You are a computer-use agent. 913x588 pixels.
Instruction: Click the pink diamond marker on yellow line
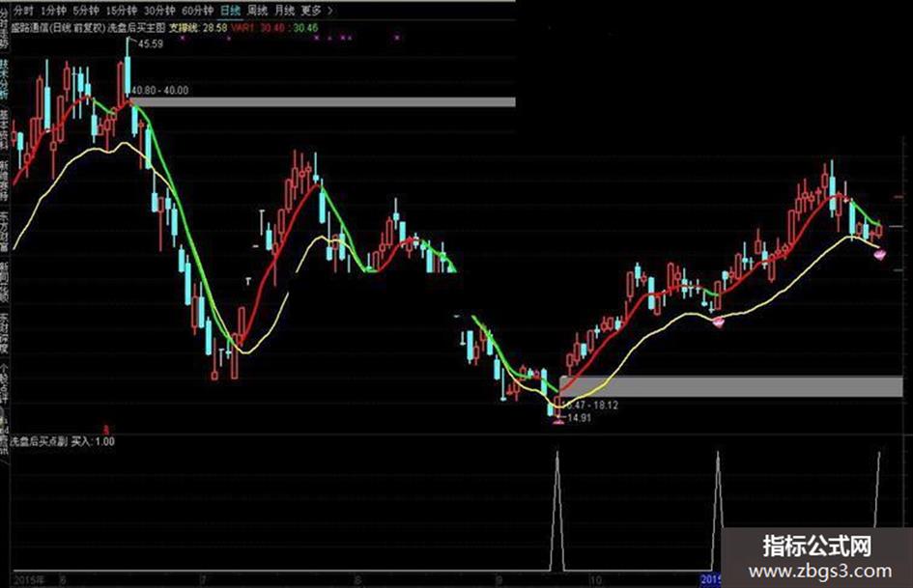pyautogui.click(x=719, y=322)
